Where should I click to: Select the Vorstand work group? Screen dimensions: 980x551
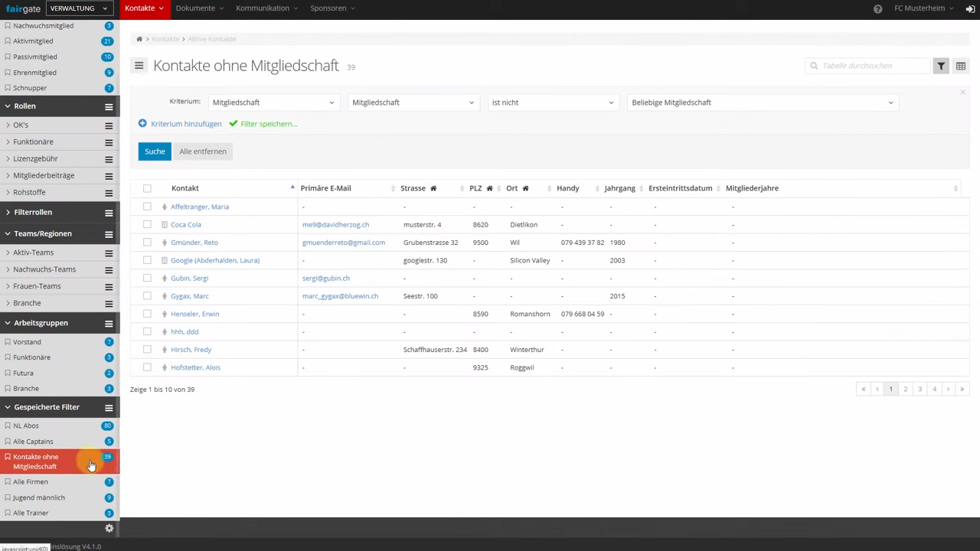pyautogui.click(x=27, y=342)
